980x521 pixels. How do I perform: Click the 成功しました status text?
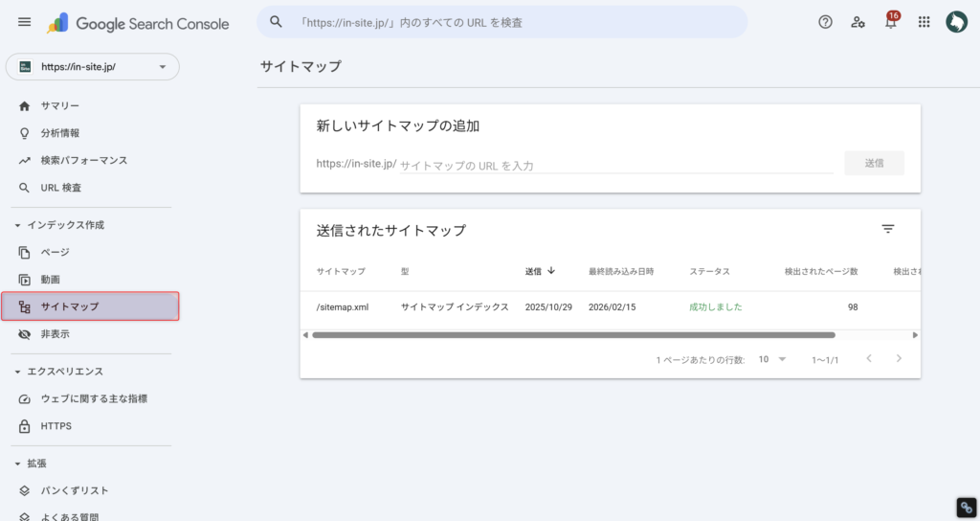716,307
